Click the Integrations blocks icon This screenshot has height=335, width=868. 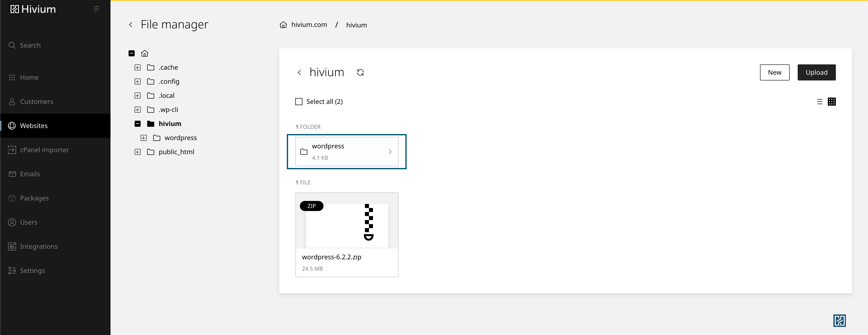12,246
